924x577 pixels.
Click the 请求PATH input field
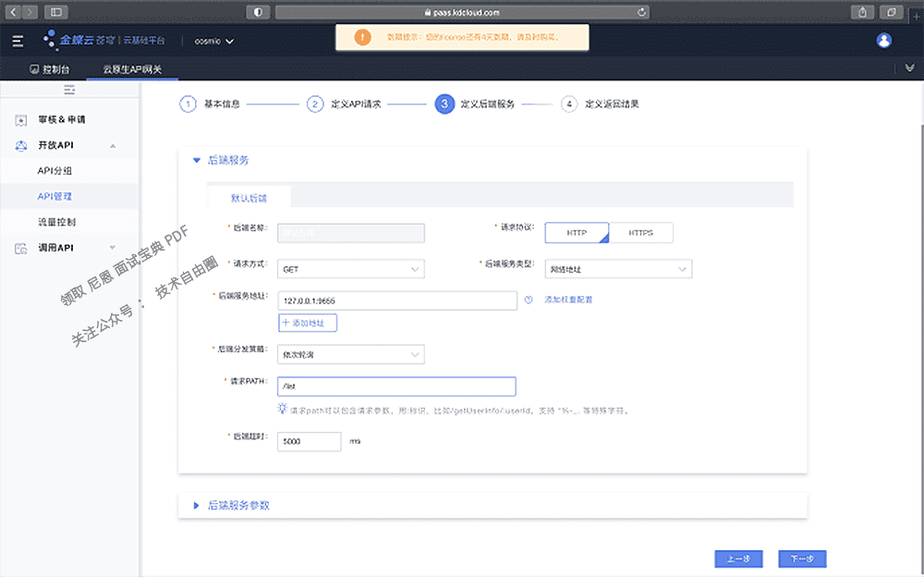click(x=395, y=386)
